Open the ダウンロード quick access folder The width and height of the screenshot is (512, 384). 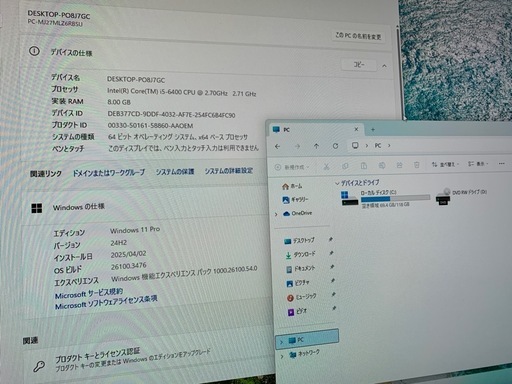[300, 255]
